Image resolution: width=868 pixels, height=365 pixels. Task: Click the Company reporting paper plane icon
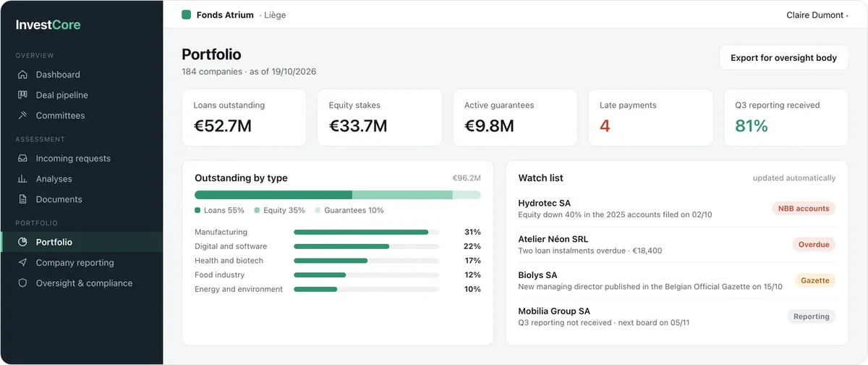(22, 263)
